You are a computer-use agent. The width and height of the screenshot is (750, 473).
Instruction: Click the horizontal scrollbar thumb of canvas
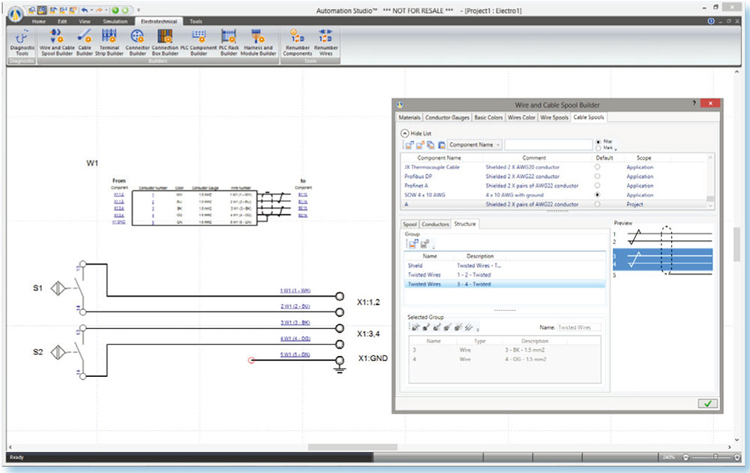tap(353, 447)
